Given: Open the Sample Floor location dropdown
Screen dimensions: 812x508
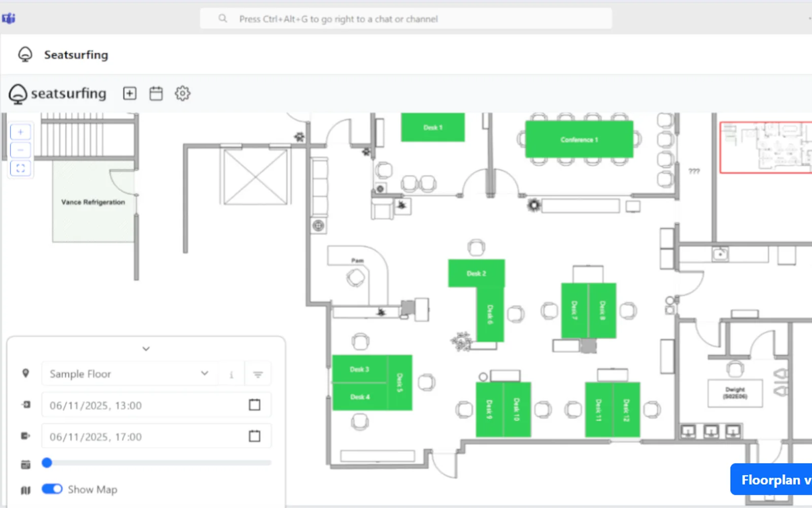Looking at the screenshot, I should (129, 374).
